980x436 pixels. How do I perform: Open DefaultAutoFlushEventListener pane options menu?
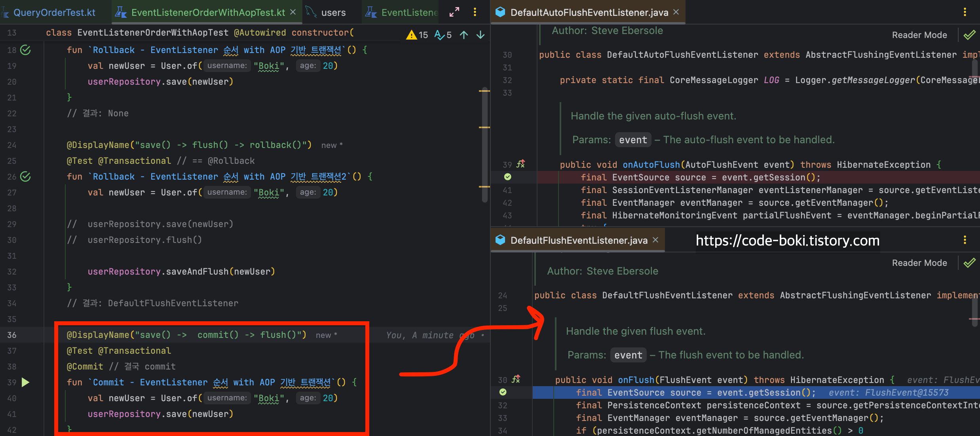965,12
